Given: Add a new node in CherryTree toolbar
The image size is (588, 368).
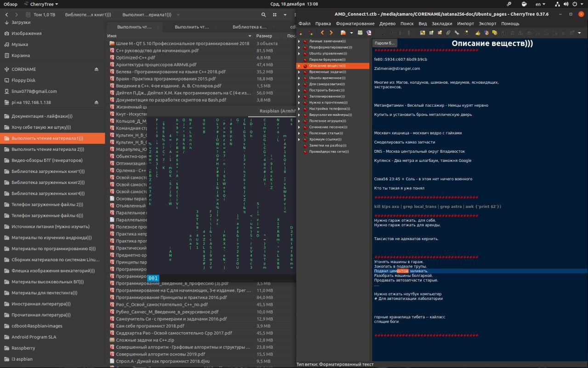Looking at the screenshot, I should coord(300,33).
